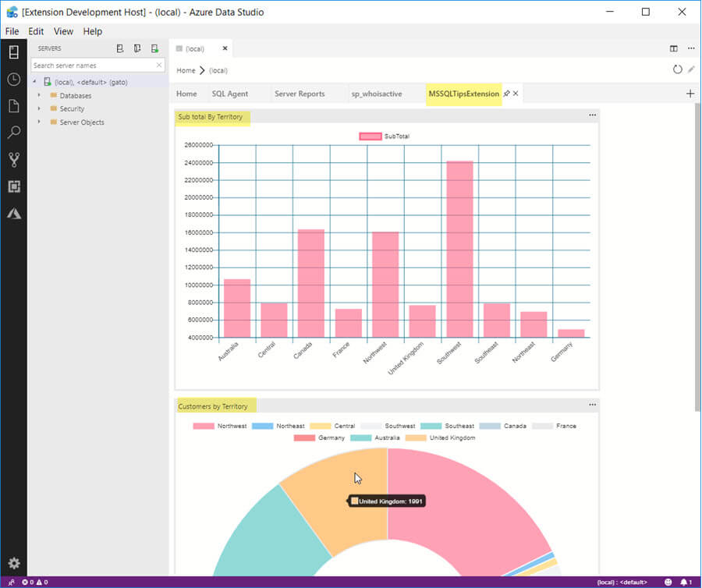Click the remote indicator in status bar

pos(11,583)
